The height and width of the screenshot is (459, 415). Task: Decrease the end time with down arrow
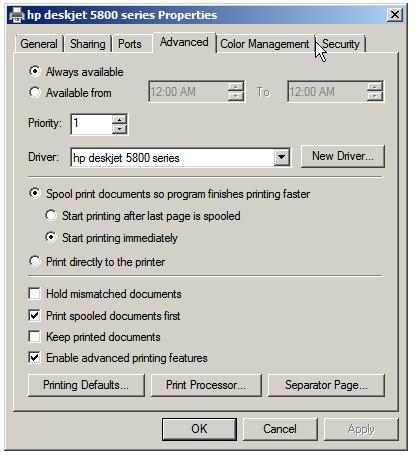(375, 97)
